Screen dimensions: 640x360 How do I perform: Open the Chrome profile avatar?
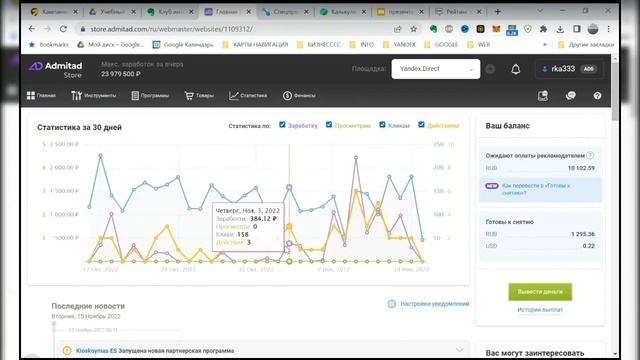click(x=593, y=29)
